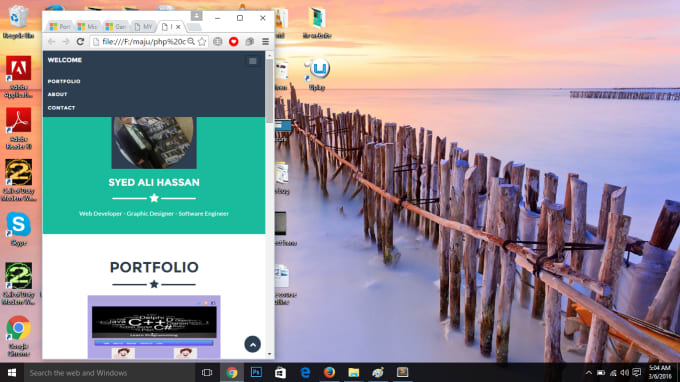Viewport: 680px width, 382px height.
Task: Bookmark this page with star icon
Action: 202,42
